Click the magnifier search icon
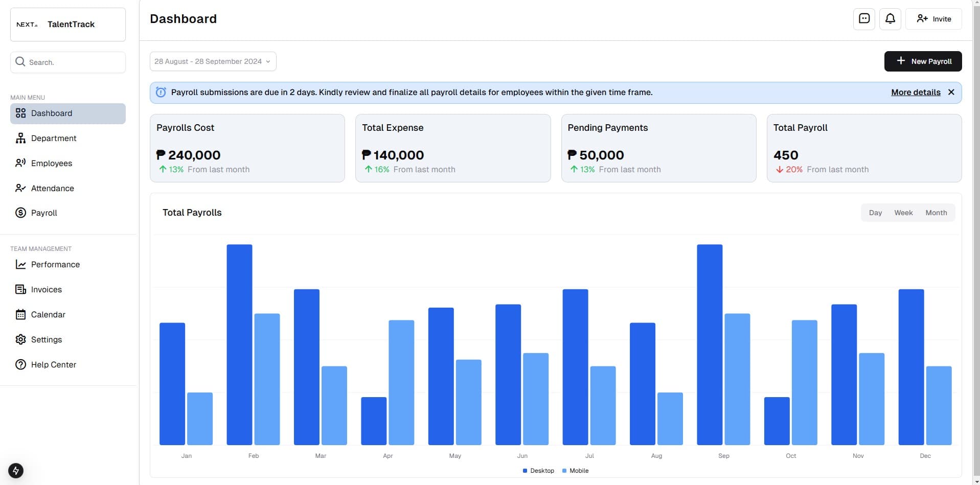The image size is (980, 485). click(x=20, y=62)
